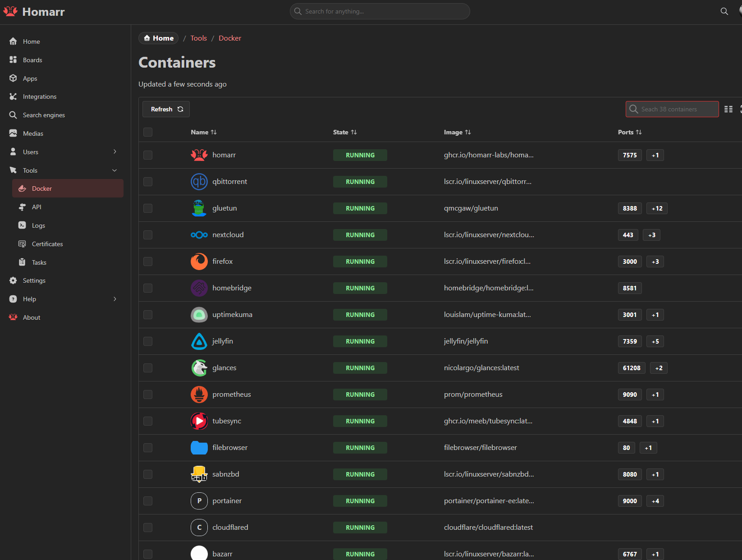Click the filebrowser folder icon
Viewport: 742px width, 560px height.
(x=199, y=448)
